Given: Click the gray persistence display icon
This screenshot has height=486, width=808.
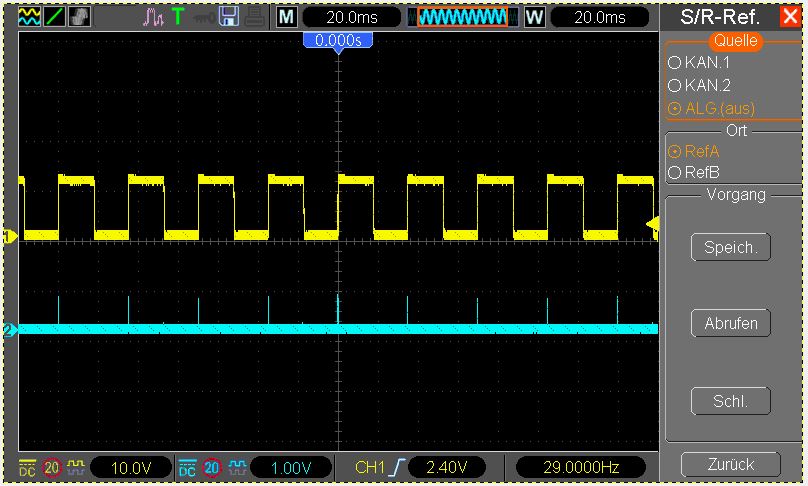Looking at the screenshot, I should (x=79, y=17).
